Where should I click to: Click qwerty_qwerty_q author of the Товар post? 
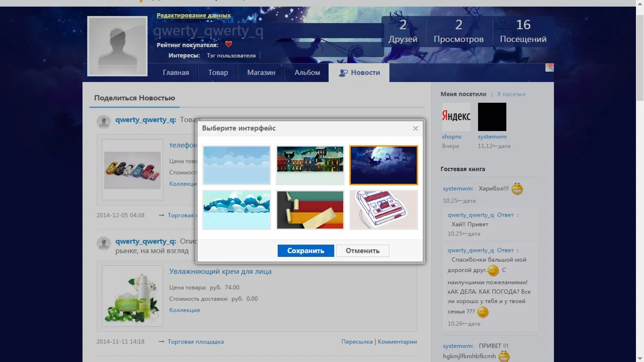coord(146,120)
